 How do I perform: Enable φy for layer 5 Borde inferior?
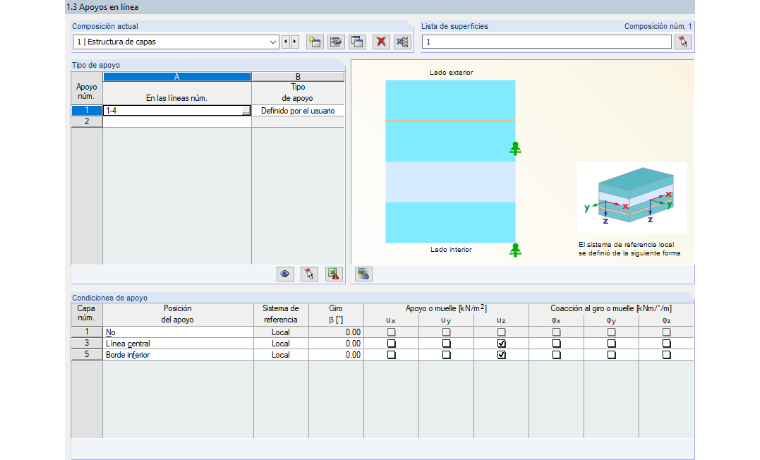tap(611, 355)
